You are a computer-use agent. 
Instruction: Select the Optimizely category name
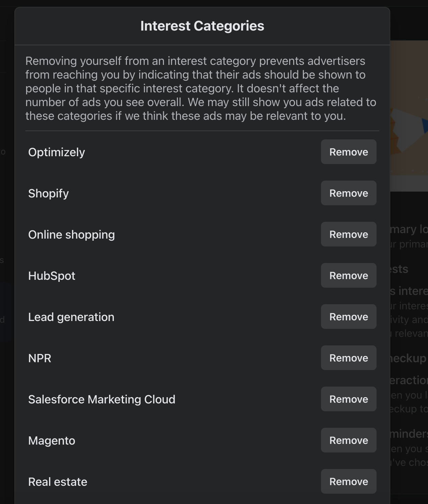(57, 152)
